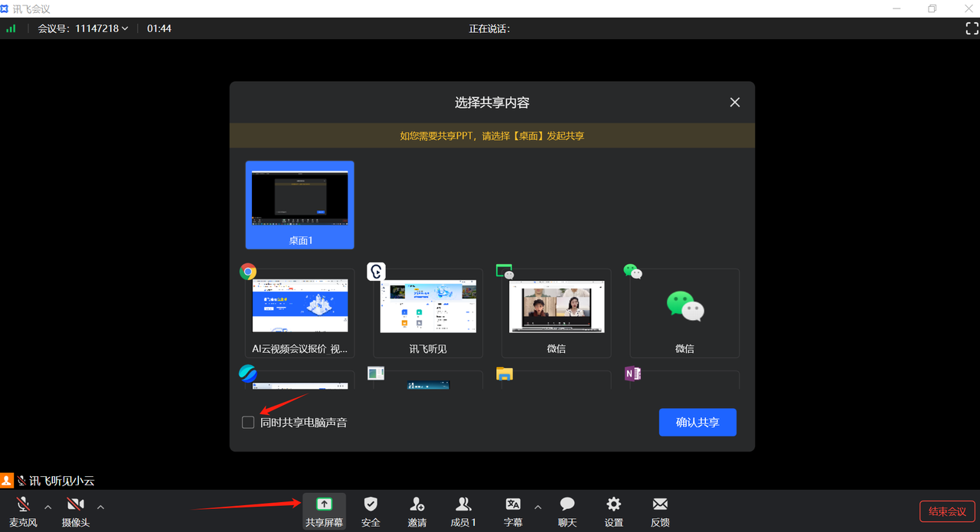
Task: Click the 讯飞会议 app logo in title bar
Action: [5, 8]
